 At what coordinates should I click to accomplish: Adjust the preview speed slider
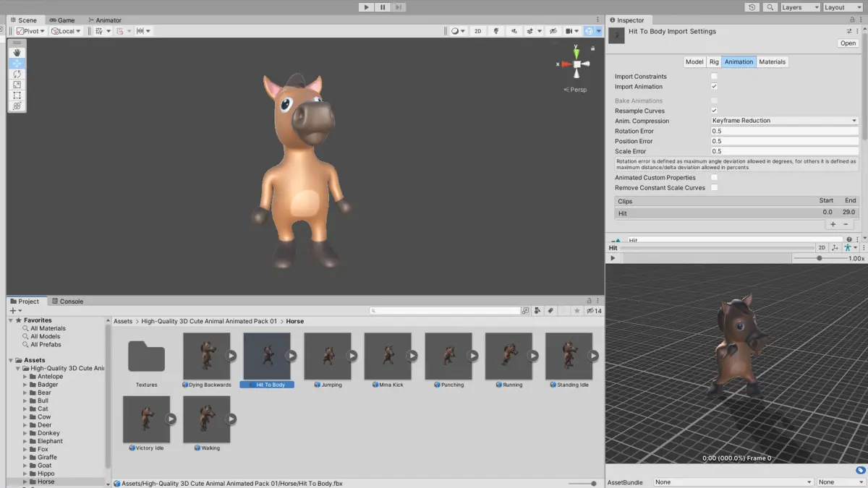point(820,258)
